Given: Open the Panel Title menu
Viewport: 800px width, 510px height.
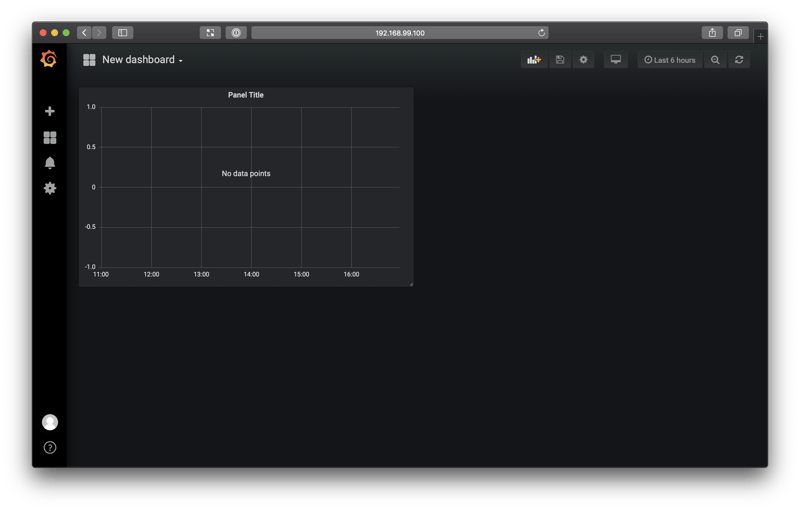Looking at the screenshot, I should tap(245, 95).
